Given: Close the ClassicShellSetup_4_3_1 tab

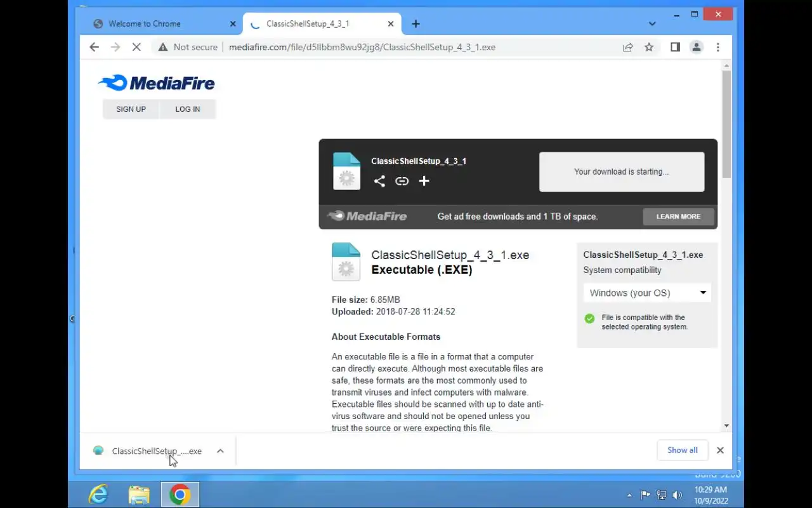Looking at the screenshot, I should [391, 23].
